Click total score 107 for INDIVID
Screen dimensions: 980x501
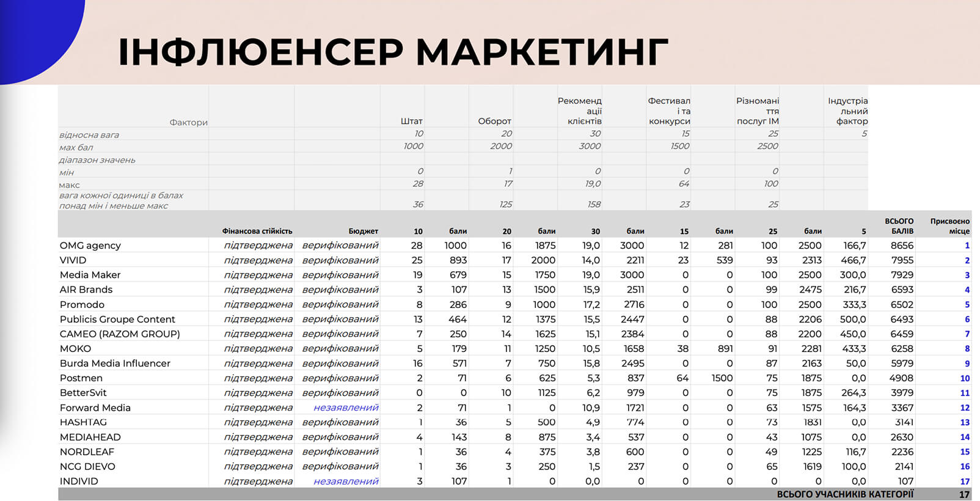click(x=906, y=481)
